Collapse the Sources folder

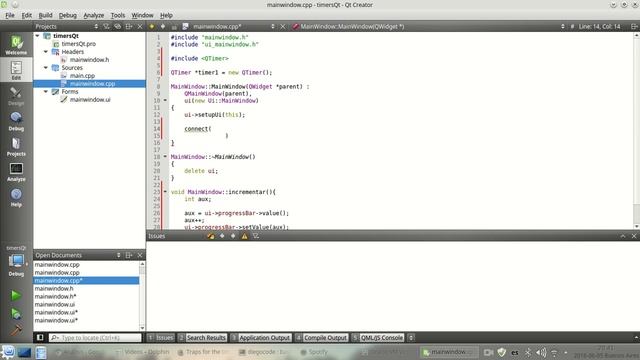tap(46, 68)
